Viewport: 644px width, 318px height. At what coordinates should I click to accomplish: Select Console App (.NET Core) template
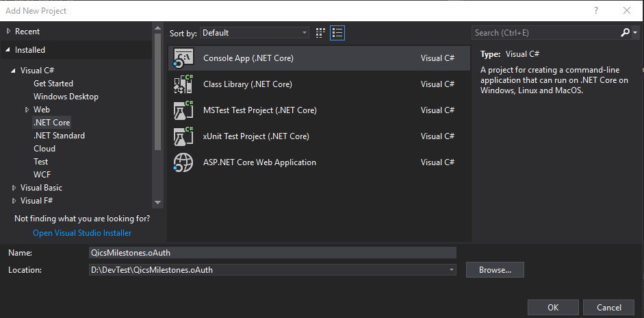tap(319, 58)
